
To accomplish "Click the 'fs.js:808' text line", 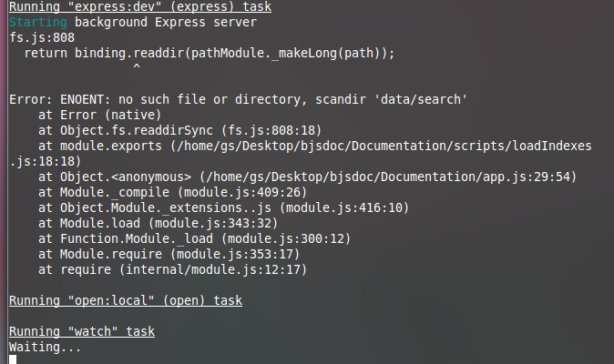I will 42,37.
